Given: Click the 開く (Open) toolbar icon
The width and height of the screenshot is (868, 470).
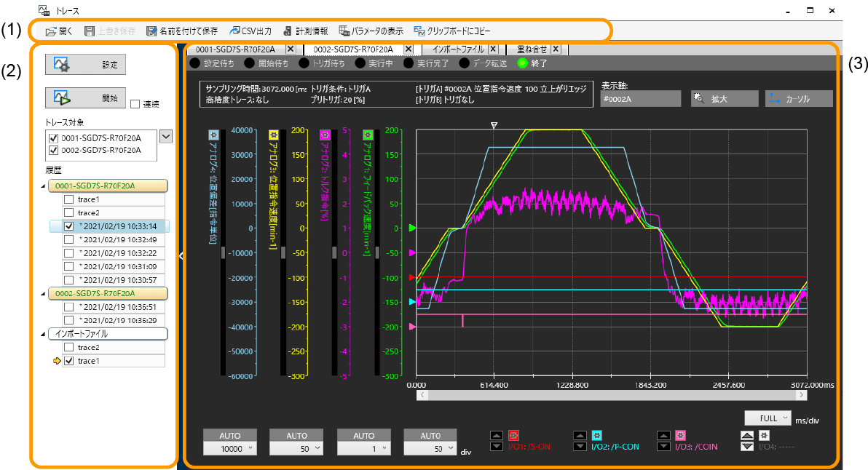Looking at the screenshot, I should [x=52, y=31].
